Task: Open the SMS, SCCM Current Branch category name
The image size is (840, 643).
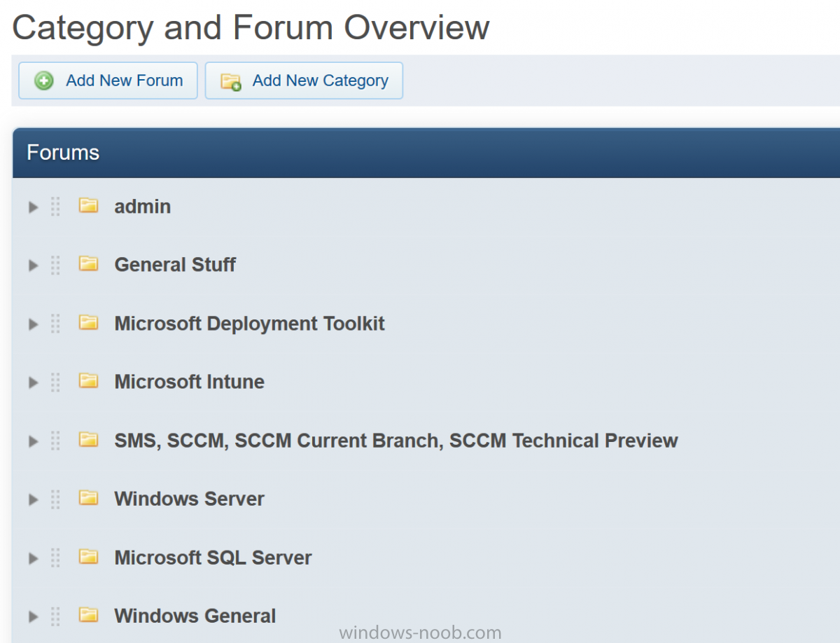Action: point(396,441)
